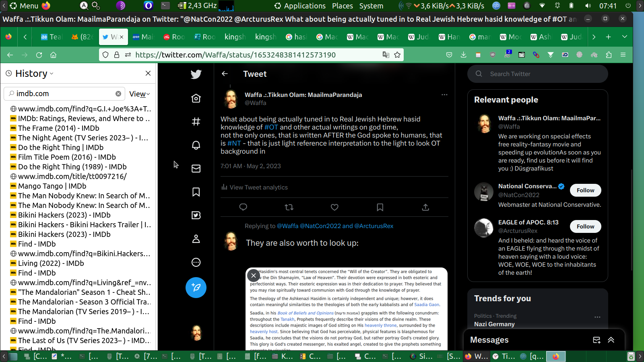Bookmark this page with the star icon
Viewport: 644px width, 362px height.
point(397,55)
